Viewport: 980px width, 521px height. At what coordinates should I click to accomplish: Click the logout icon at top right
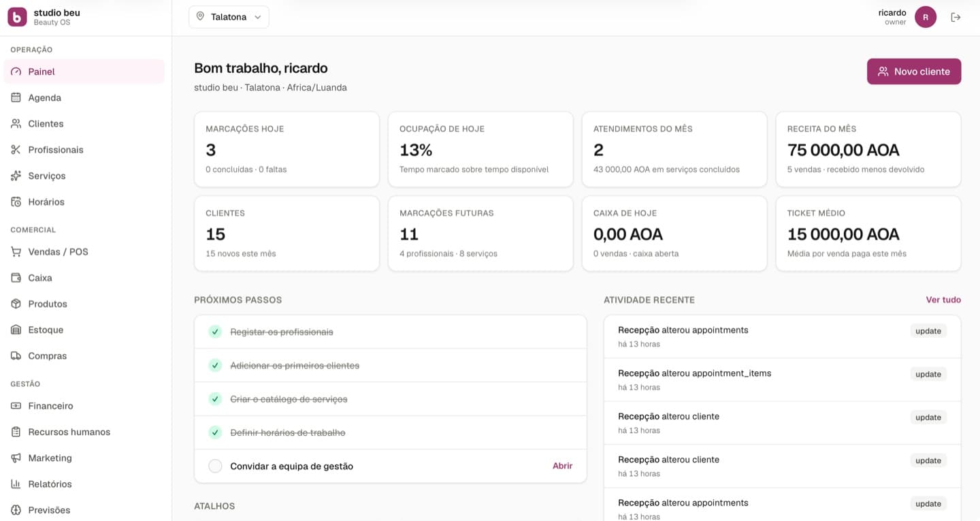(955, 17)
